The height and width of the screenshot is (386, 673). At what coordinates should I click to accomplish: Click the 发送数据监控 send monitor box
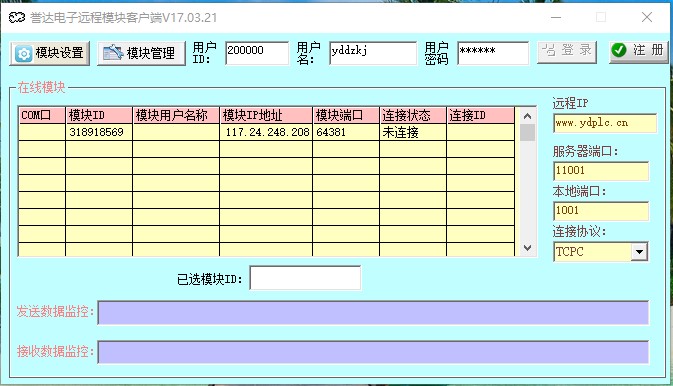click(x=373, y=313)
